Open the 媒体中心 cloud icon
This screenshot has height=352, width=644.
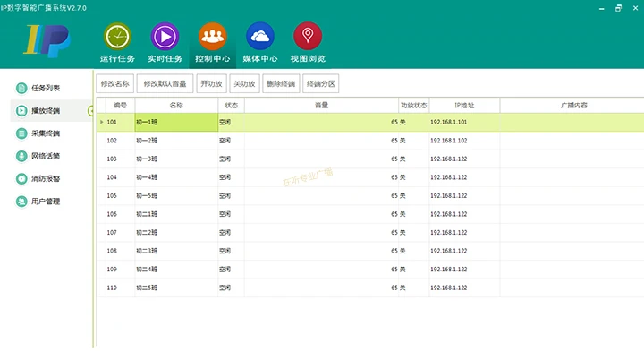point(260,36)
